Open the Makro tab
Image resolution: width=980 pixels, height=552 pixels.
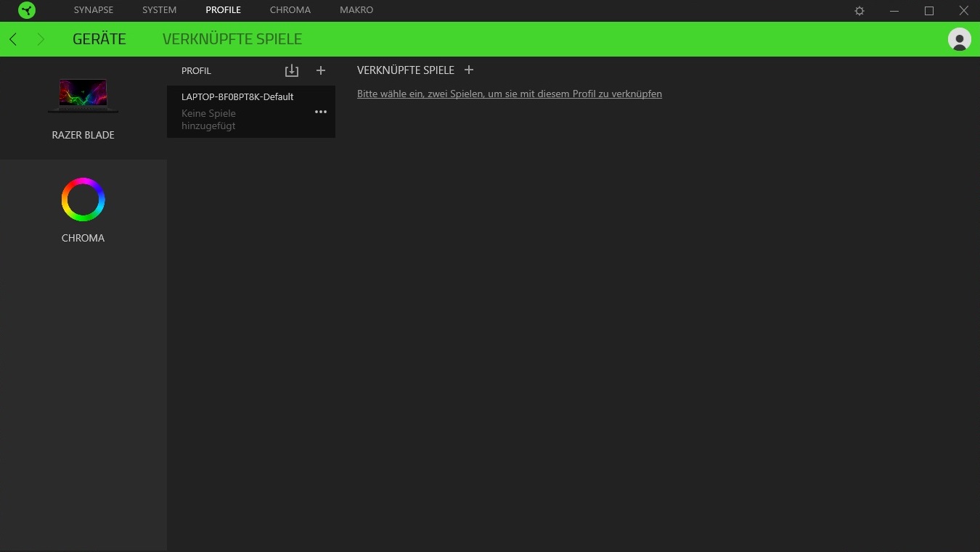point(356,10)
